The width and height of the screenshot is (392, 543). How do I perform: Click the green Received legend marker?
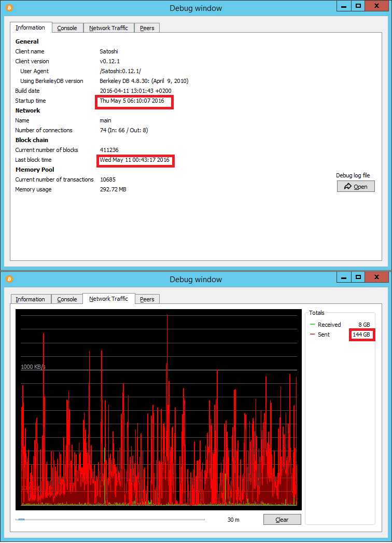point(312,325)
